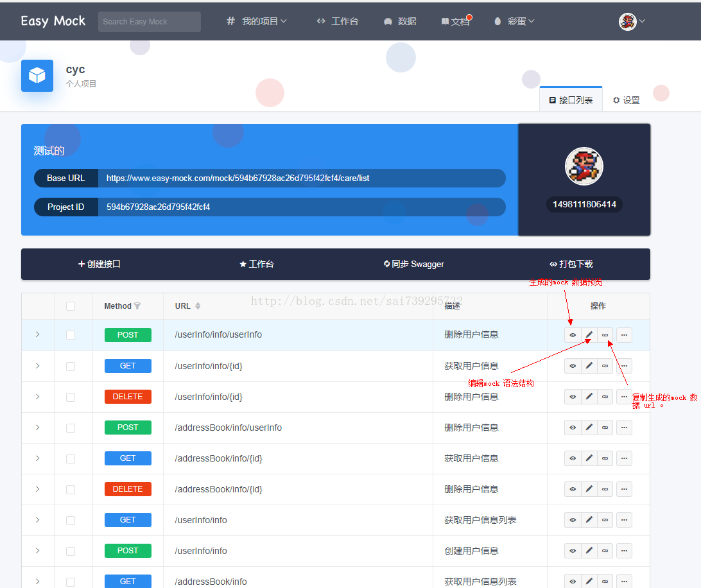Edit the POST /userInfo/info interface
The image size is (701, 588).
[x=589, y=551]
